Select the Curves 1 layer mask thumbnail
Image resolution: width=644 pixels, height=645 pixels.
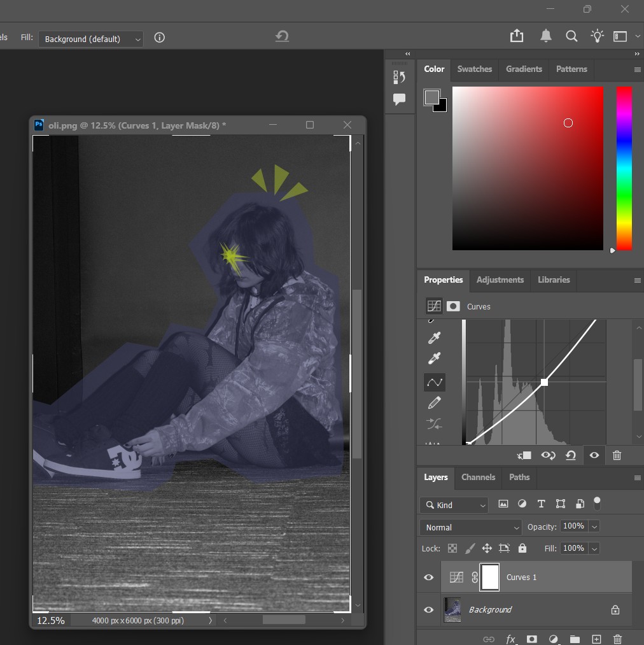click(489, 578)
